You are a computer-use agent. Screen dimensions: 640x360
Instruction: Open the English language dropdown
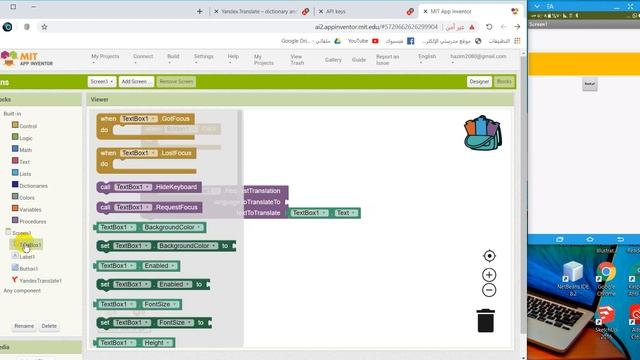point(427,59)
